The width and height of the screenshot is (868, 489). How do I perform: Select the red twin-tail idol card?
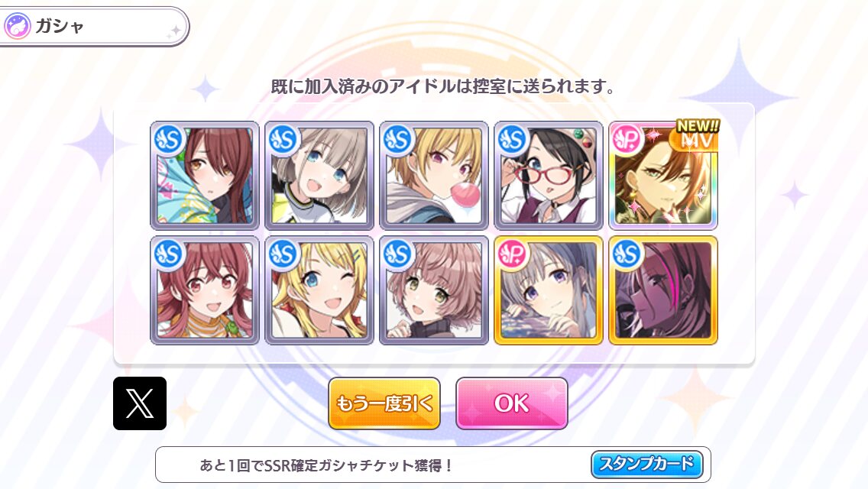205,290
